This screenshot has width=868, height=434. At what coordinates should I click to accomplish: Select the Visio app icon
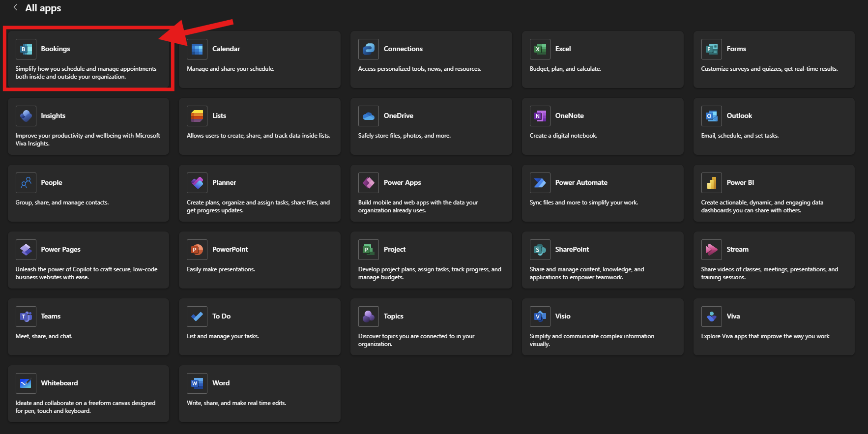coord(540,317)
